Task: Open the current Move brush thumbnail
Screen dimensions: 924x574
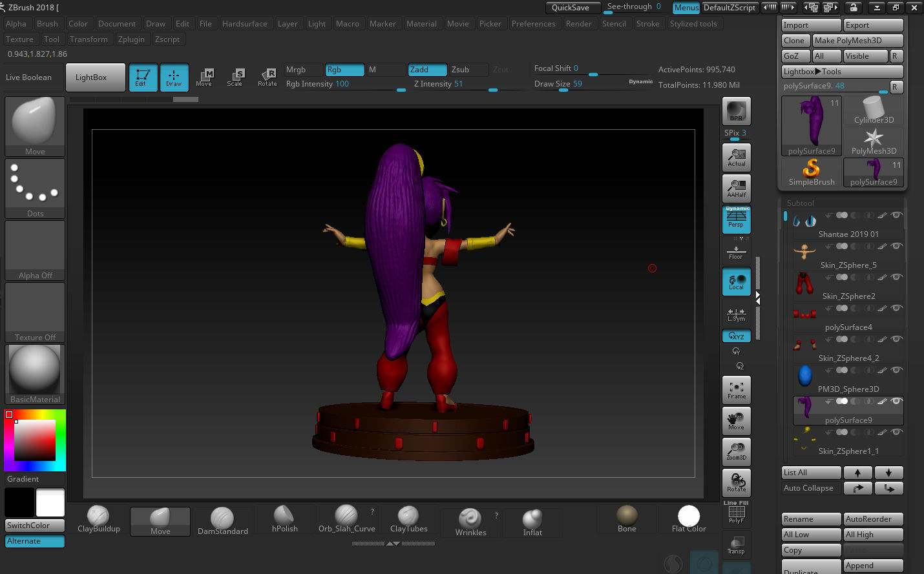Action: (x=35, y=127)
